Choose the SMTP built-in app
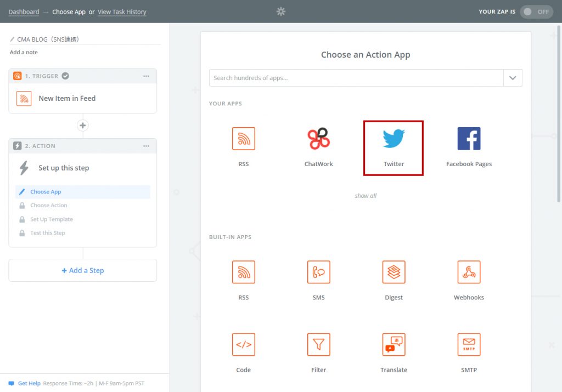This screenshot has width=562, height=392. pos(469,344)
